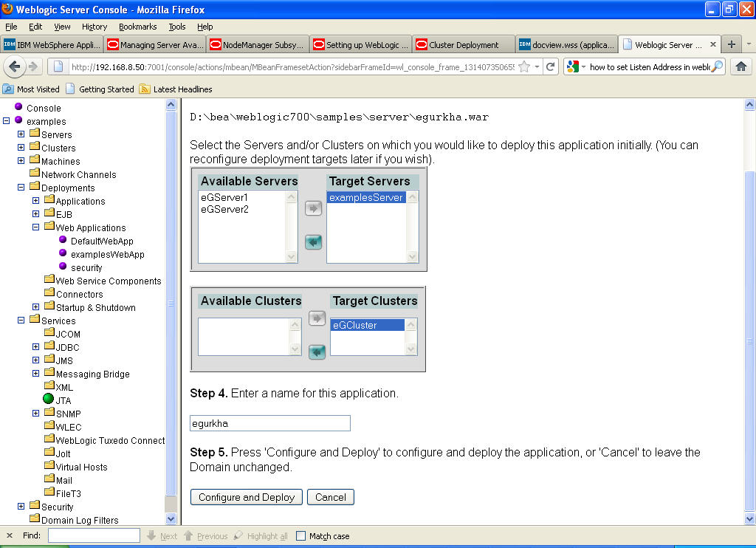756x548 pixels.
Task: Open the security web application
Action: [86, 268]
